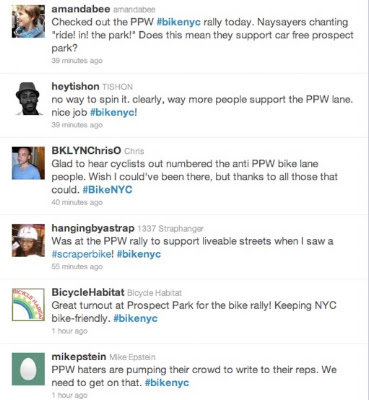Visit the heytishon username link
This screenshot has height=400, width=369.
pos(75,86)
